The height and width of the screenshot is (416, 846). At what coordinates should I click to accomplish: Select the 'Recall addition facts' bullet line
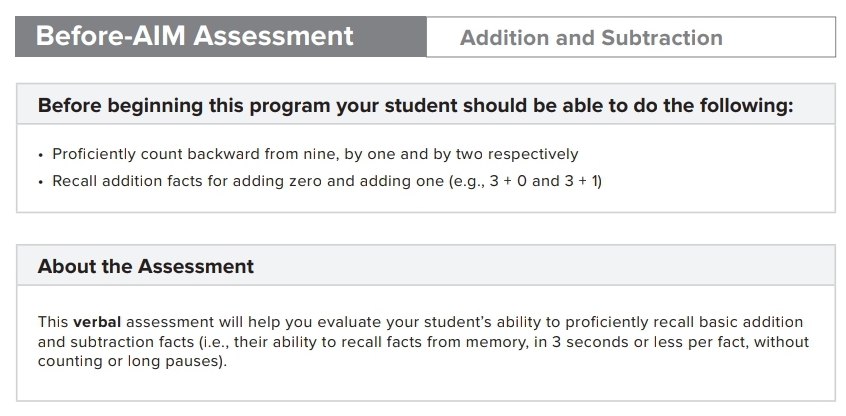pos(327,181)
